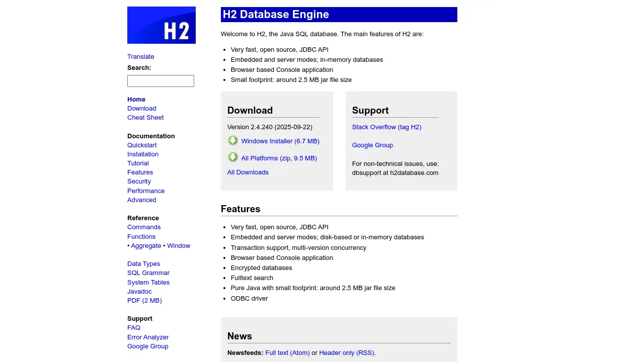The height and width of the screenshot is (362, 644).
Task: Open the Translate link
Action: pos(141,57)
